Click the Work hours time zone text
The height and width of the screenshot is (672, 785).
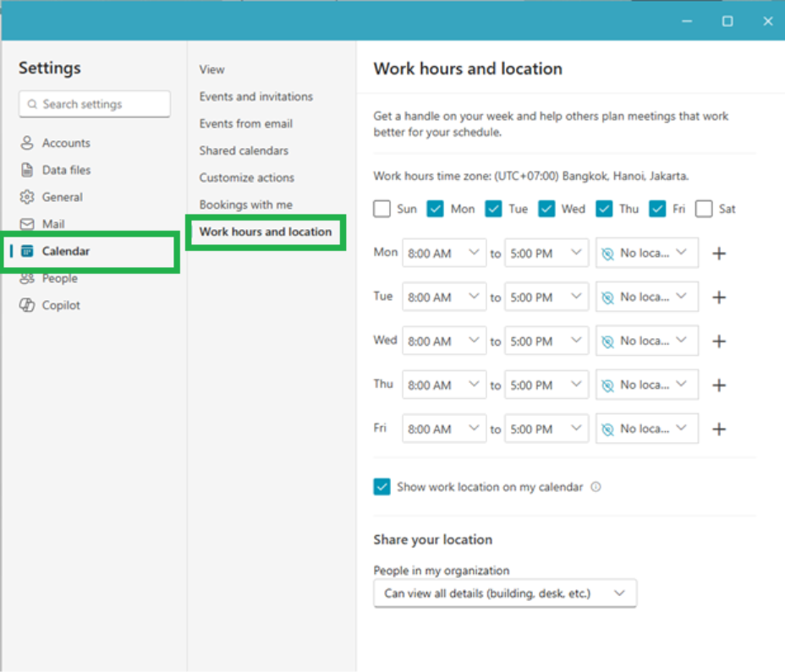point(531,176)
